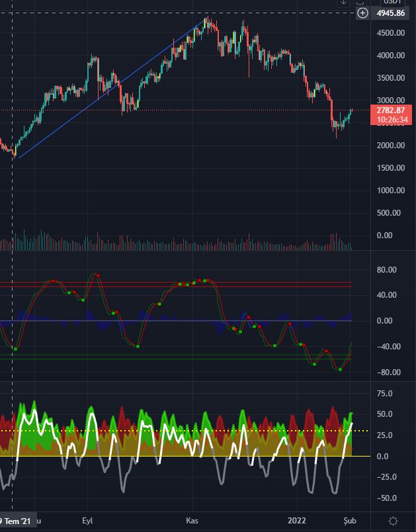Click the 4945.86 crosshair price label
The height and width of the screenshot is (532, 416).
tap(391, 13)
